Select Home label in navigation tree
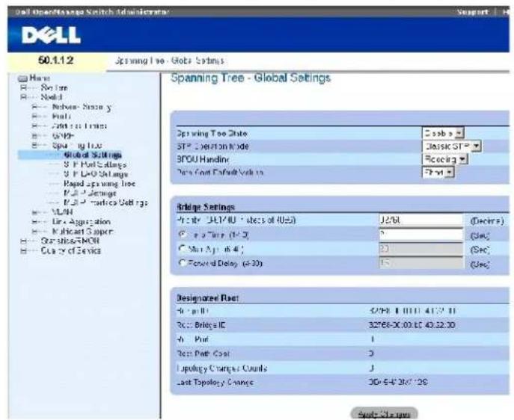Screen dimensions: 514x420 coord(40,78)
